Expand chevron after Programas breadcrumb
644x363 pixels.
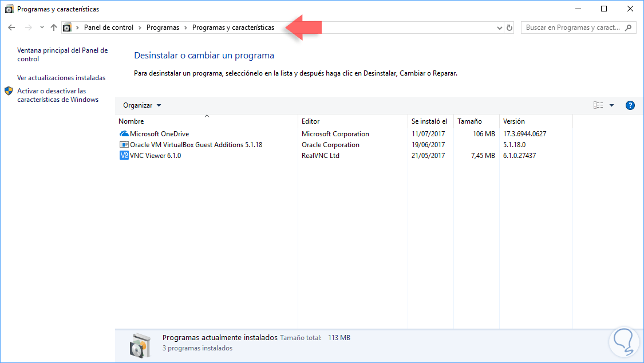click(x=185, y=27)
